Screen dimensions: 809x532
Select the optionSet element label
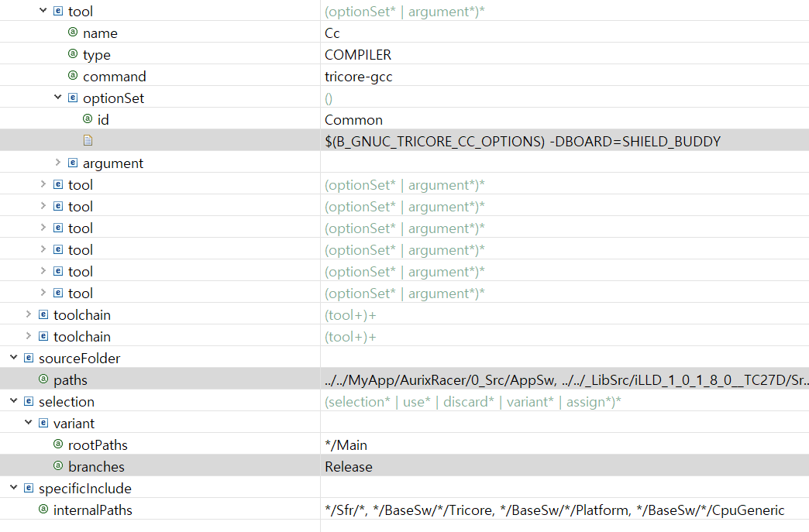click(113, 98)
